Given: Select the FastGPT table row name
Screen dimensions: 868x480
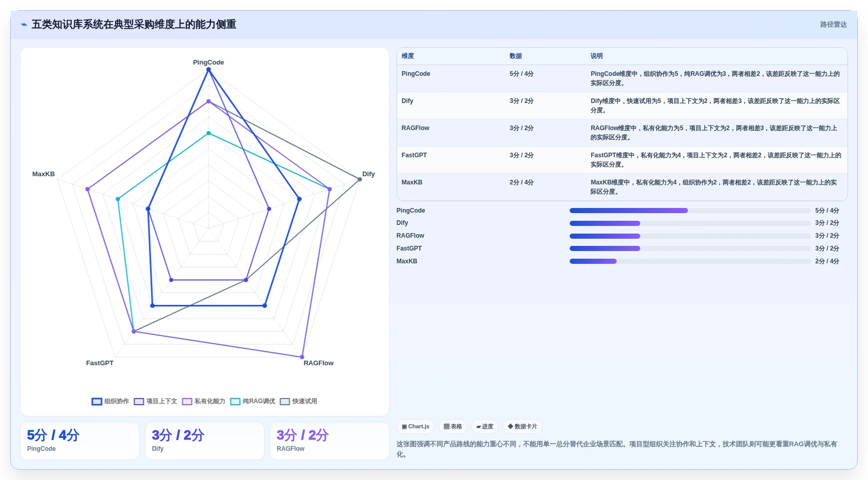Looking at the screenshot, I should pos(414,155).
